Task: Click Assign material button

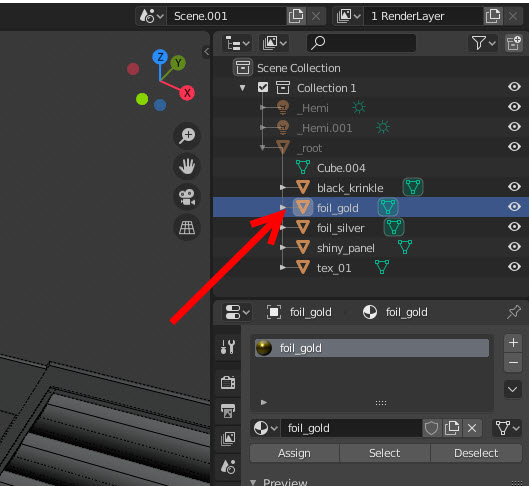Action: (295, 453)
